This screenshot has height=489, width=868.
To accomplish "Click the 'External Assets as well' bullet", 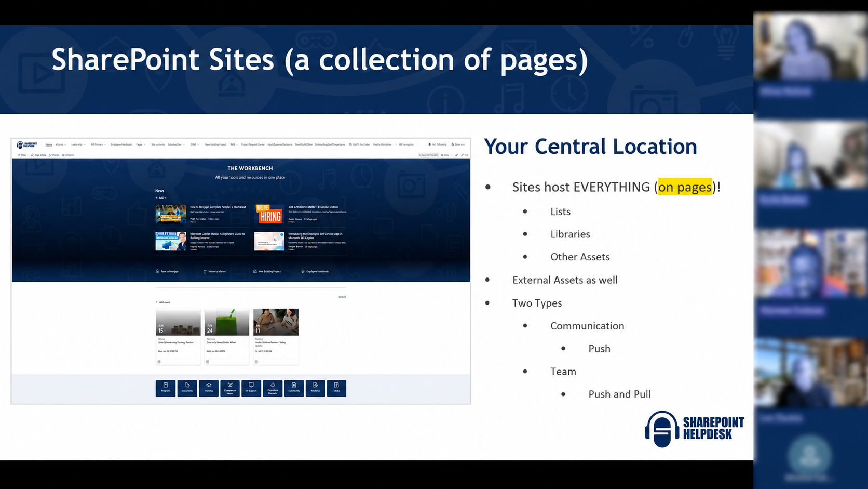I will coord(565,280).
